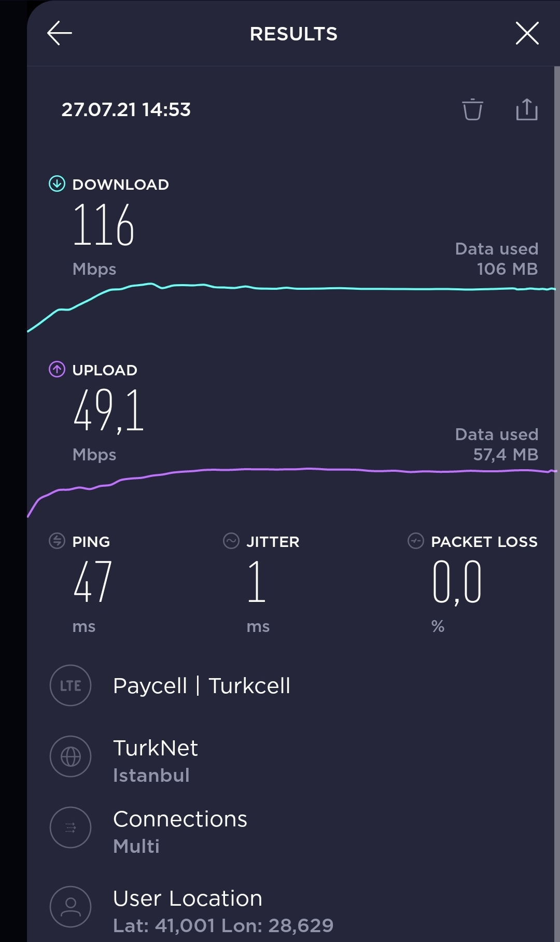Tap the Packet Loss icon
Viewport: 560px width, 942px height.
[416, 541]
